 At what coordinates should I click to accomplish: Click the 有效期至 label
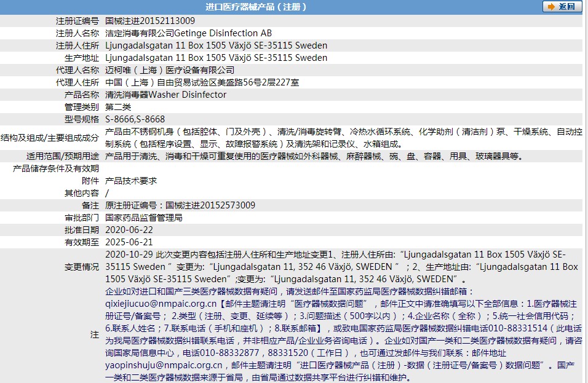tap(82, 242)
